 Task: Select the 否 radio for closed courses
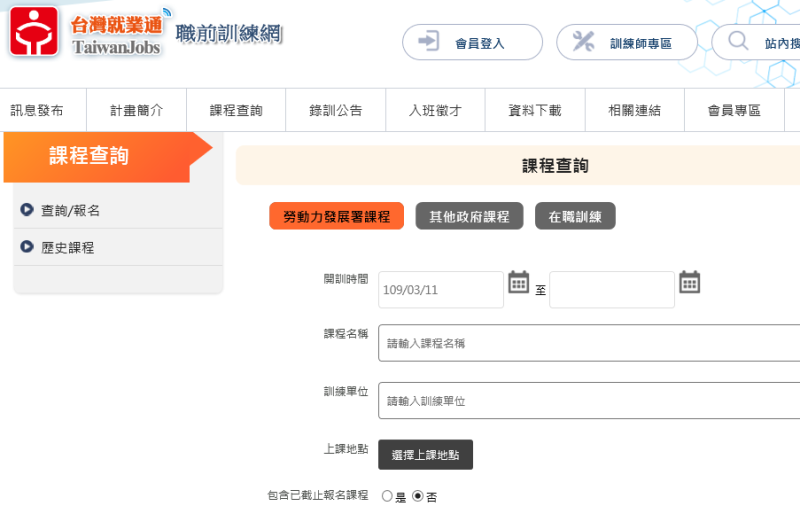[x=417, y=496]
